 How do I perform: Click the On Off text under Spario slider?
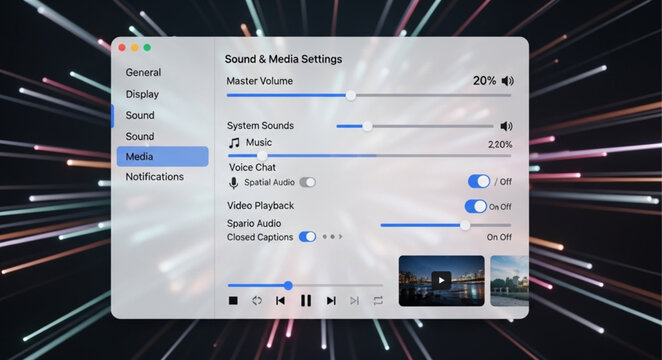499,237
